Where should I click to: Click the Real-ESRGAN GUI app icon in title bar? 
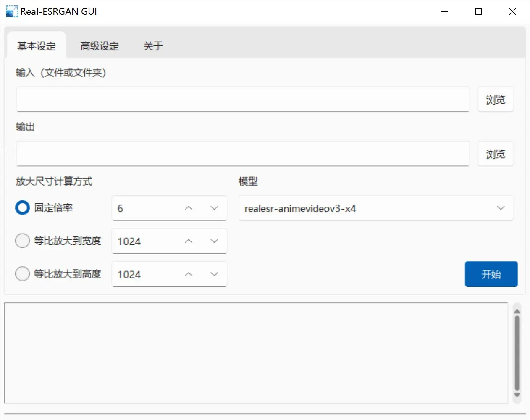tap(12, 11)
